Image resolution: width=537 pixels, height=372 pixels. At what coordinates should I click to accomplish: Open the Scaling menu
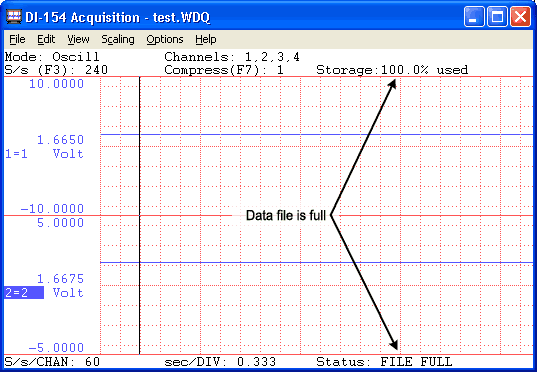tap(118, 39)
